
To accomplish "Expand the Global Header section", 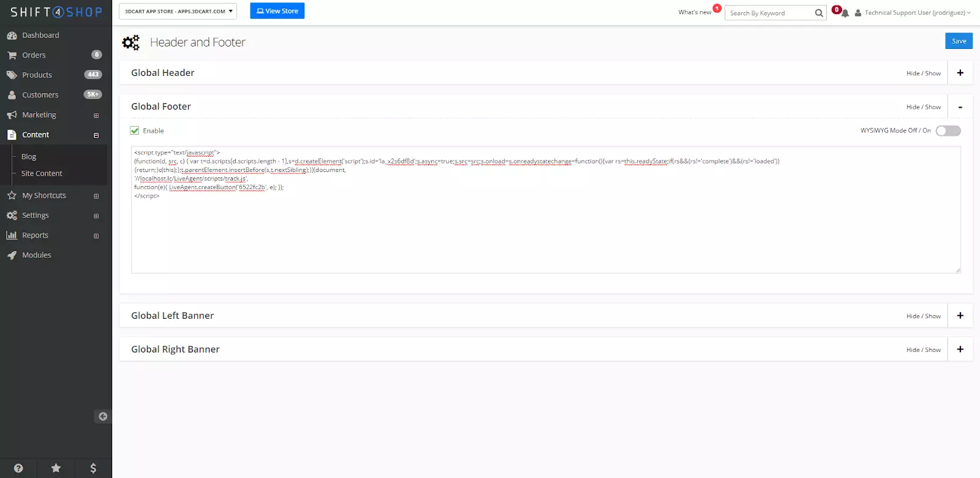I will click(960, 73).
